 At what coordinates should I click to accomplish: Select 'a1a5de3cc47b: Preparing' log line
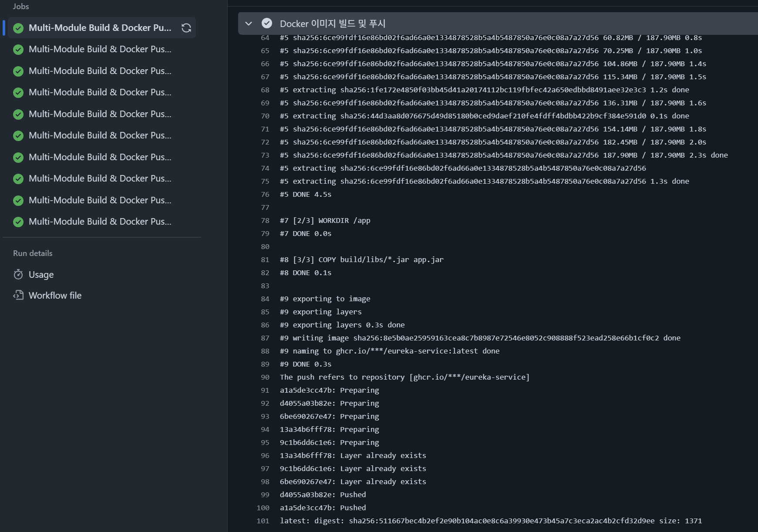click(330, 391)
